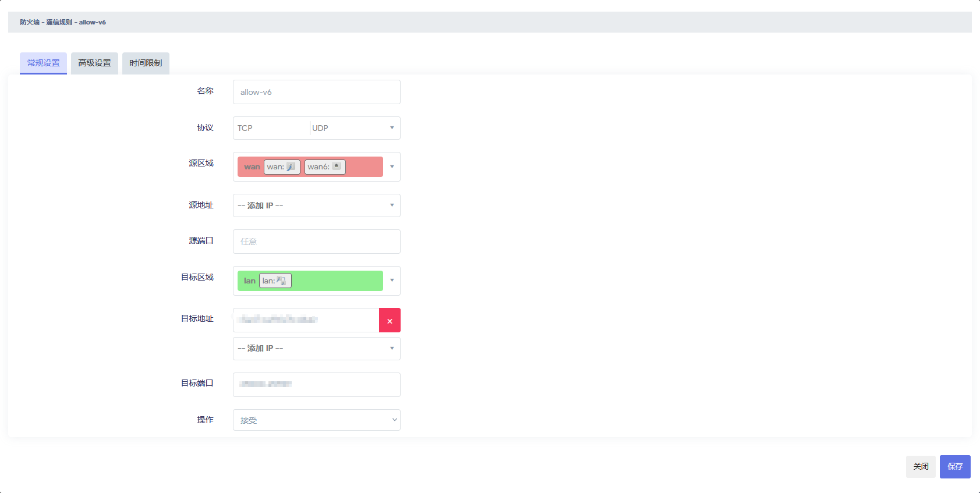Click the wan6 interface icon in source zone
The image size is (980, 493).
coord(337,166)
